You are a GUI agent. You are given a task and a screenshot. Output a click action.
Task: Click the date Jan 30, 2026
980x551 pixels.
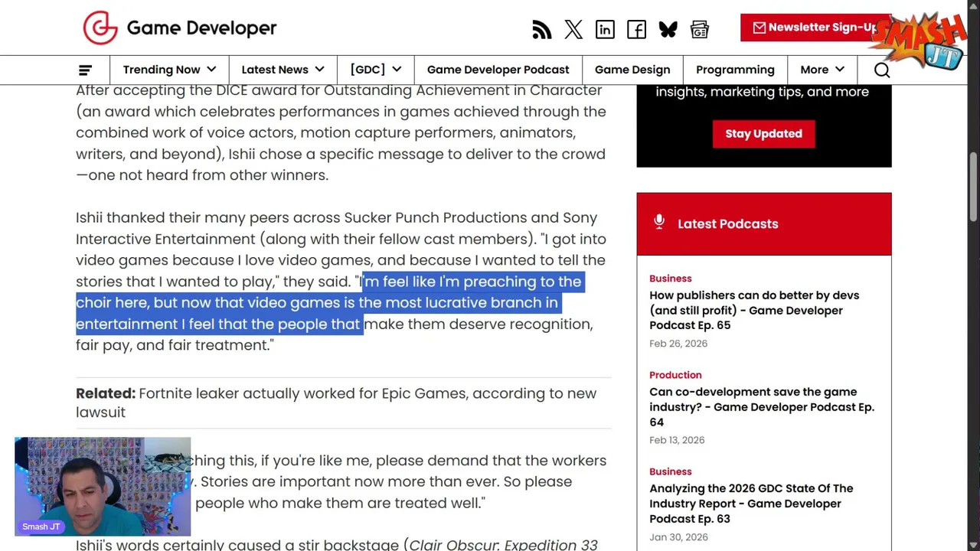pos(678,537)
